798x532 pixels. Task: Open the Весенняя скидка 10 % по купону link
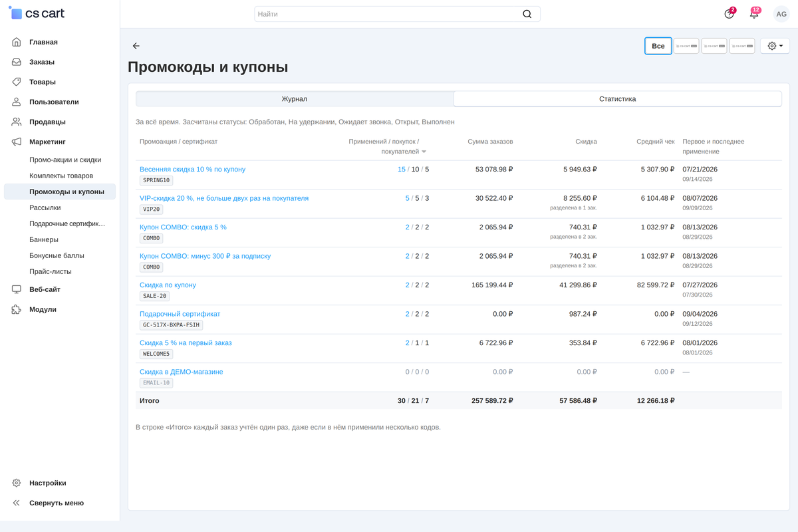192,169
